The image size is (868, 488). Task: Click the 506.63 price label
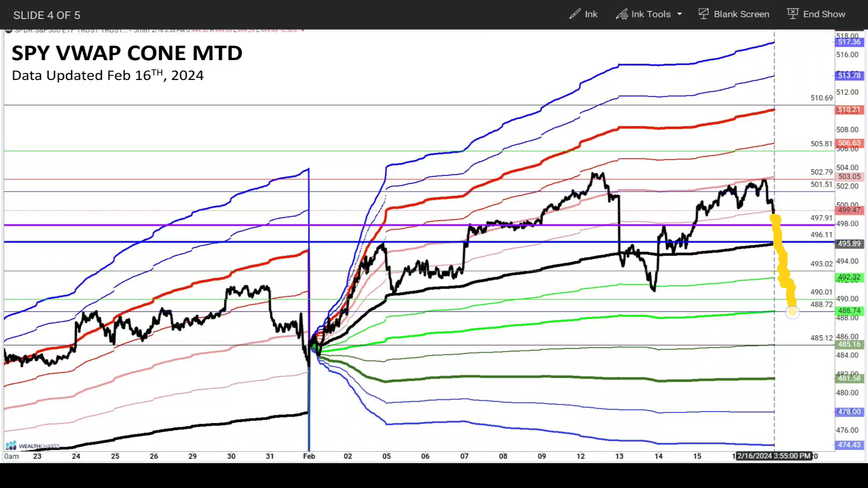(x=849, y=143)
